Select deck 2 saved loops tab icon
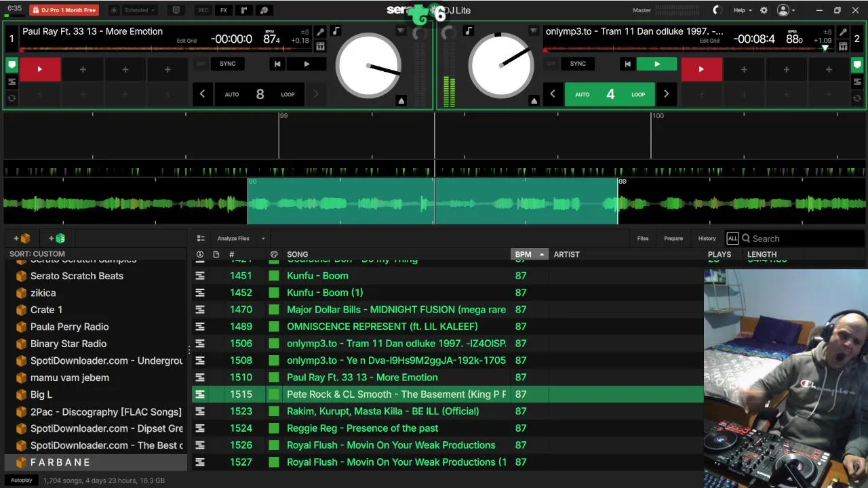This screenshot has height=488, width=868. [x=856, y=98]
